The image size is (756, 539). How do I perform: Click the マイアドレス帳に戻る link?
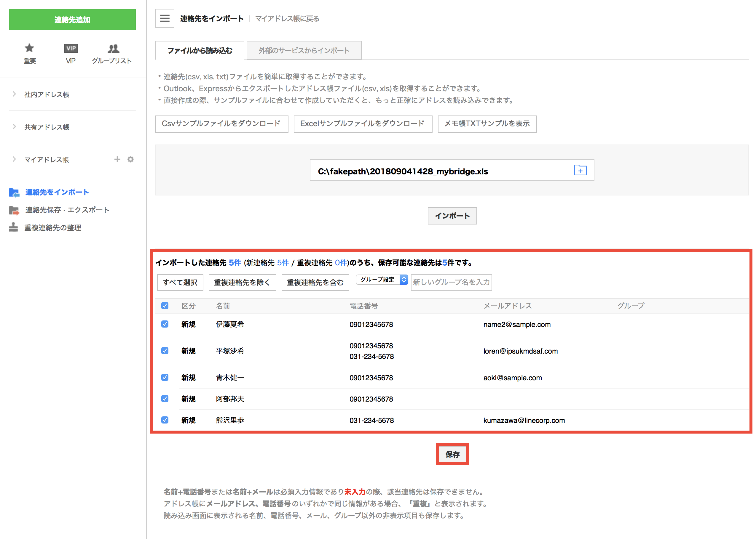point(287,19)
